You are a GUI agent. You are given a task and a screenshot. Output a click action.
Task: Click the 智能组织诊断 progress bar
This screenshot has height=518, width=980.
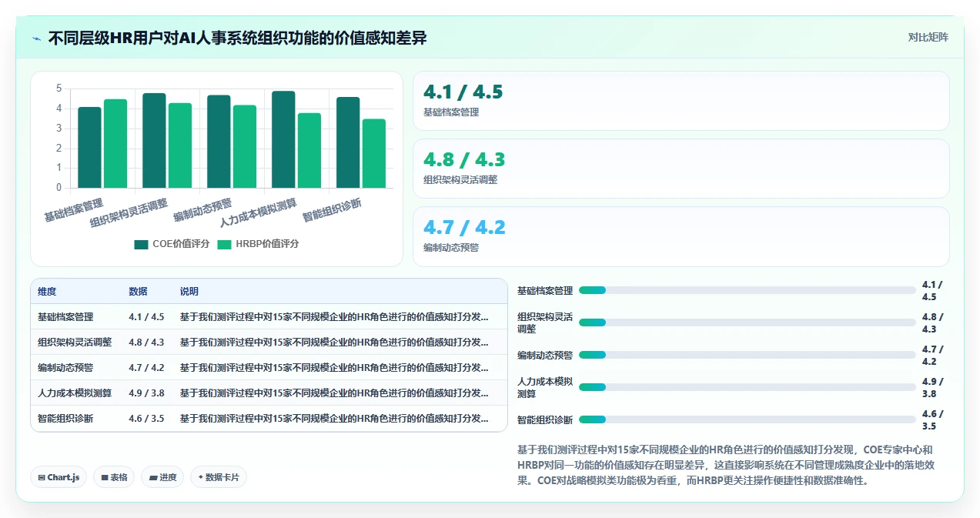pyautogui.click(x=747, y=419)
